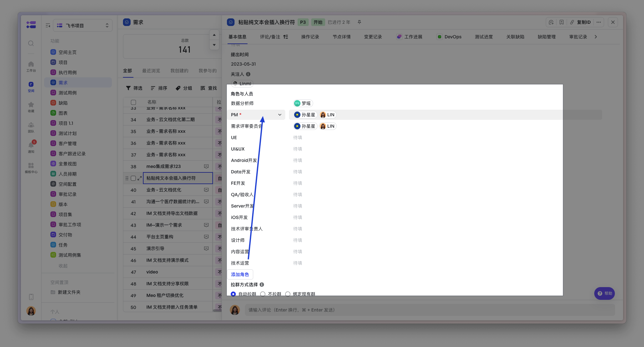Viewport: 644px width, 347px height.
Task: Click the 分组 group button
Action: (x=184, y=88)
